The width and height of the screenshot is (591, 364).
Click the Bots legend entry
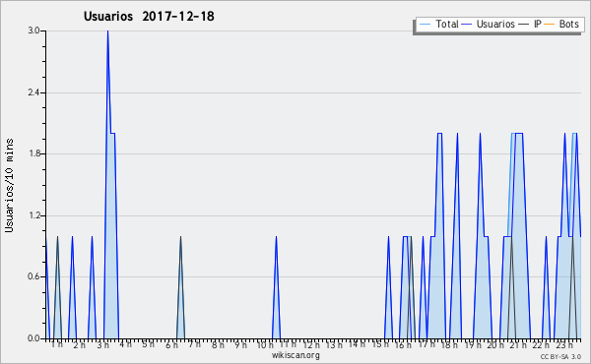pos(561,24)
